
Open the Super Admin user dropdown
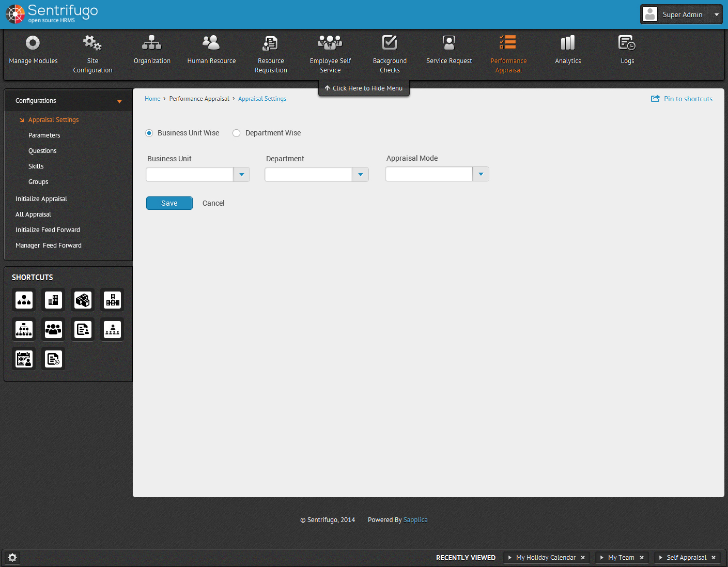tap(716, 14)
